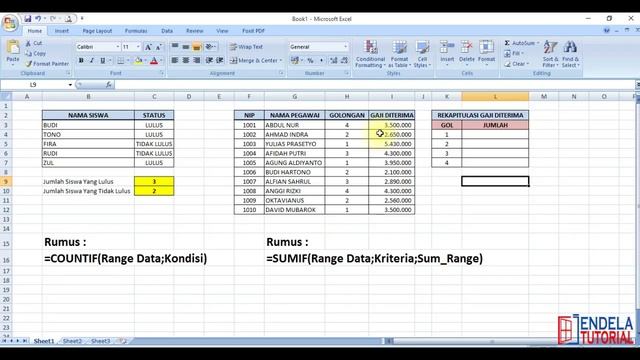Select column L header
This screenshot has height=360, width=640.
(x=495, y=97)
